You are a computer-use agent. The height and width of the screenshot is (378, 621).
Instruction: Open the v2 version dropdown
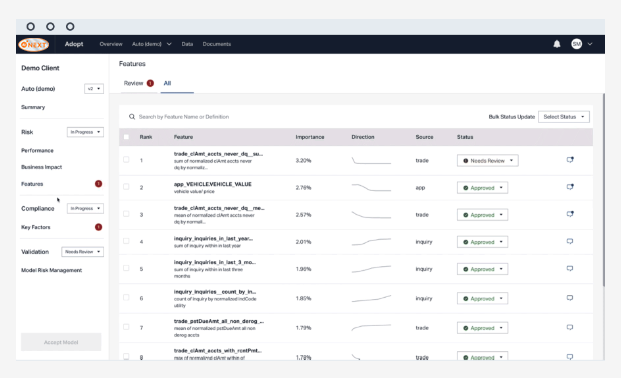point(94,89)
